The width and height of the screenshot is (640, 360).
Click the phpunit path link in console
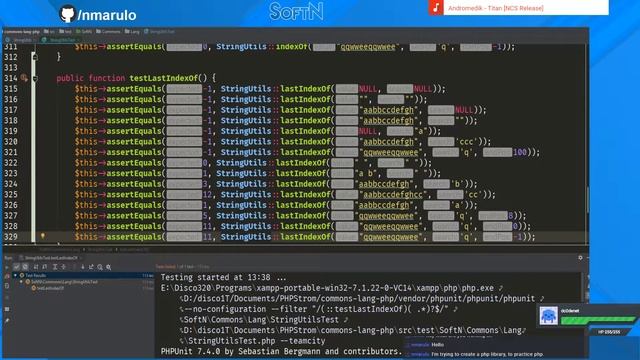point(359,298)
